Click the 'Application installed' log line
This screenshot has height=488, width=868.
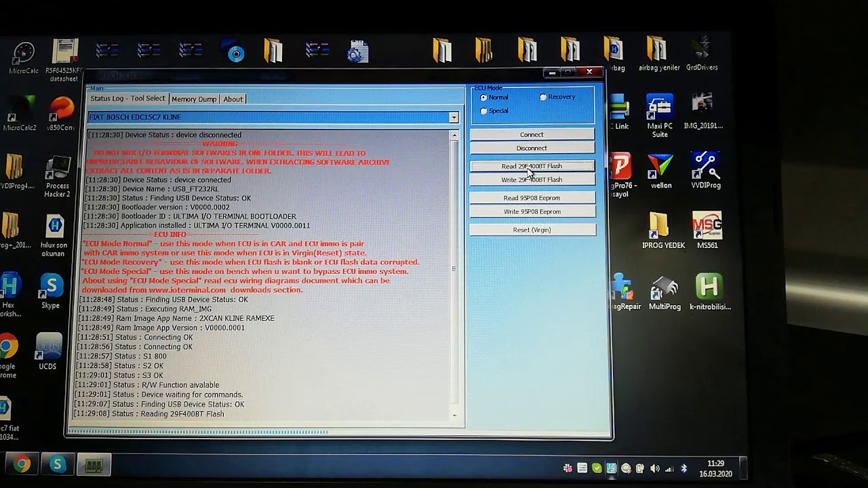197,226
